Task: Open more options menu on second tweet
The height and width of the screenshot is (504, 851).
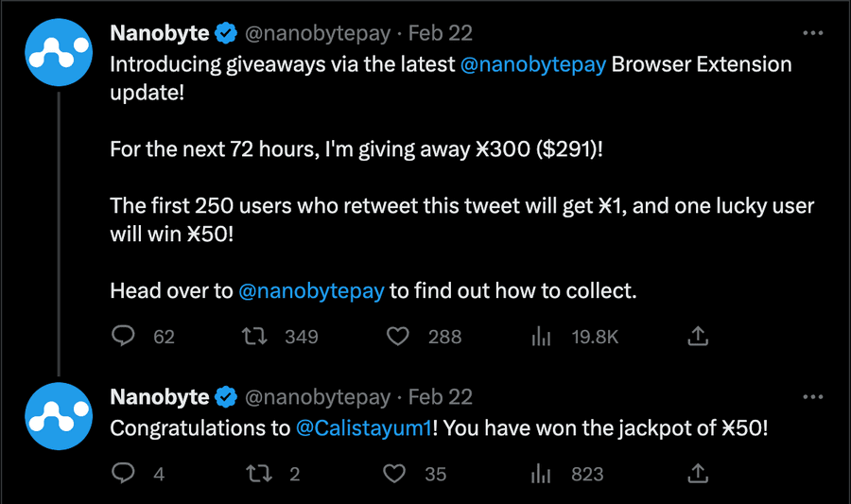Action: coord(812,396)
